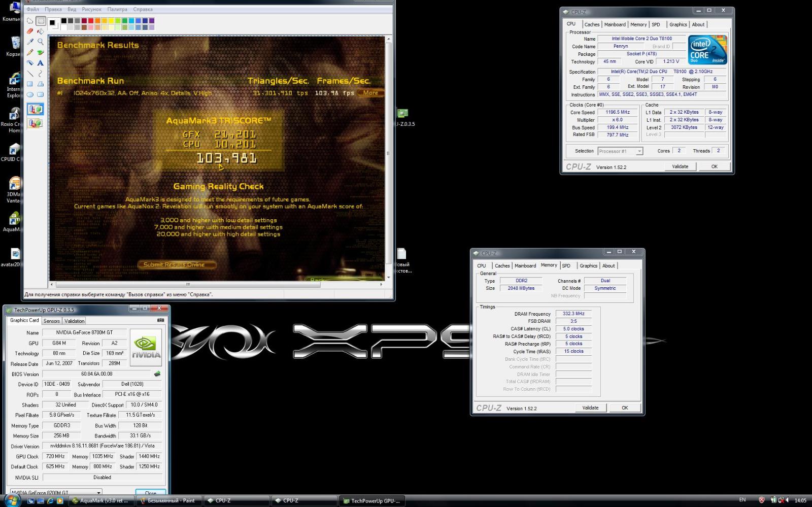Open Mainboard tab in top CPU-Z window

(615, 24)
